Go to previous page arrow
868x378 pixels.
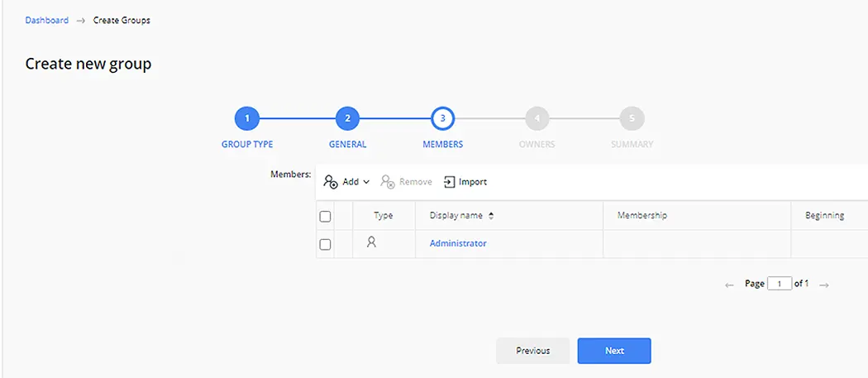tap(729, 285)
